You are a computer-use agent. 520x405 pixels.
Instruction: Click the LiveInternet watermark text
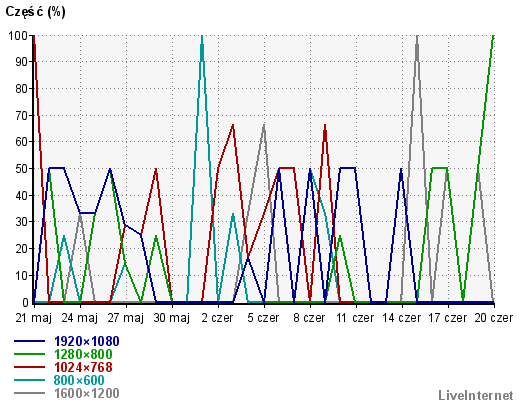pos(476,396)
